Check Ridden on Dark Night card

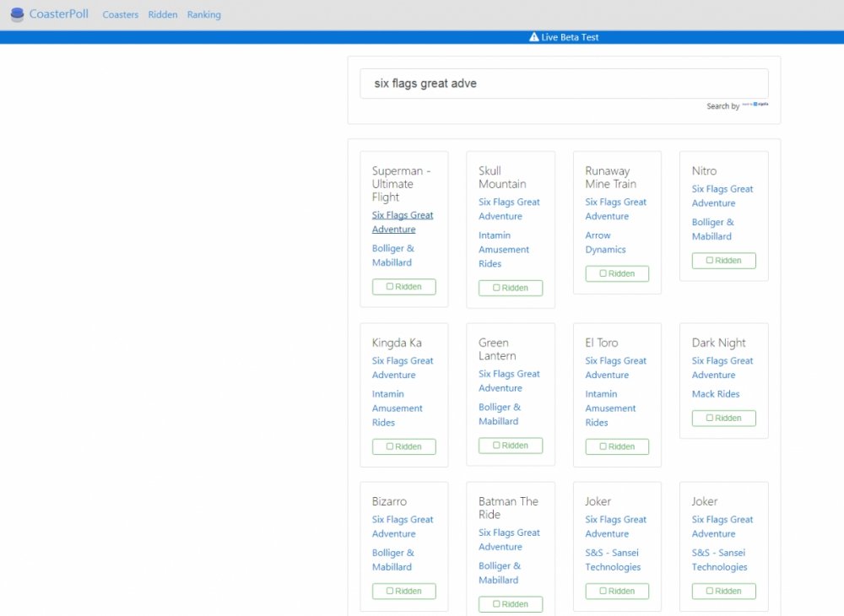click(x=723, y=418)
